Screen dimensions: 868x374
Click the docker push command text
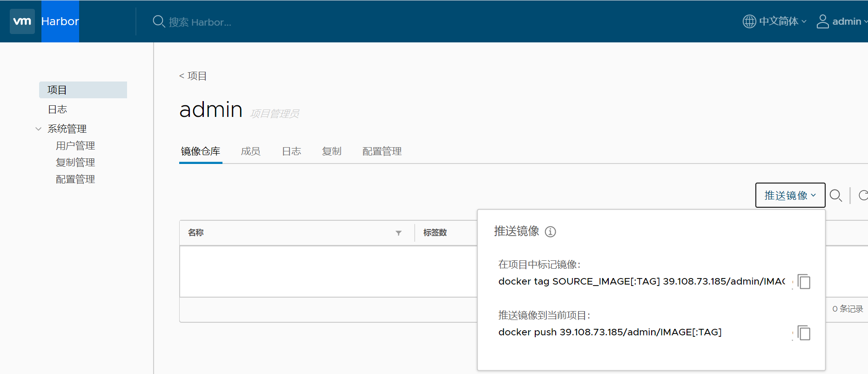pyautogui.click(x=610, y=332)
